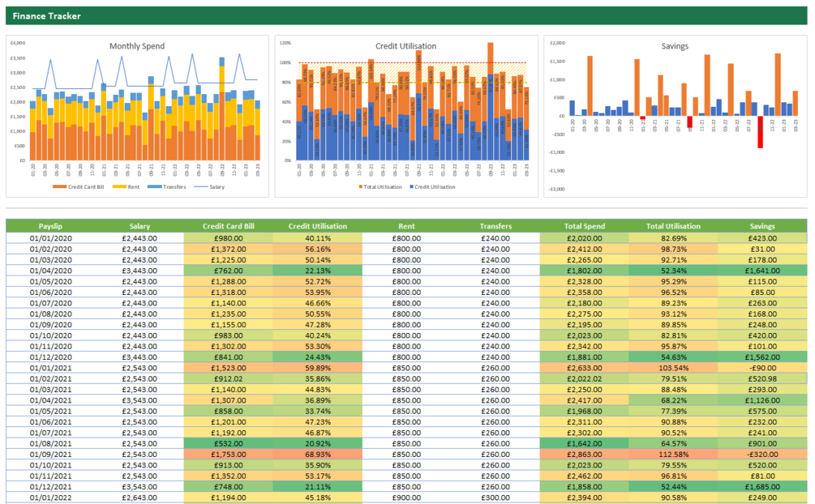Image resolution: width=815 pixels, height=504 pixels.
Task: Select the £912.02 credit card bill cell
Action: click(228, 378)
